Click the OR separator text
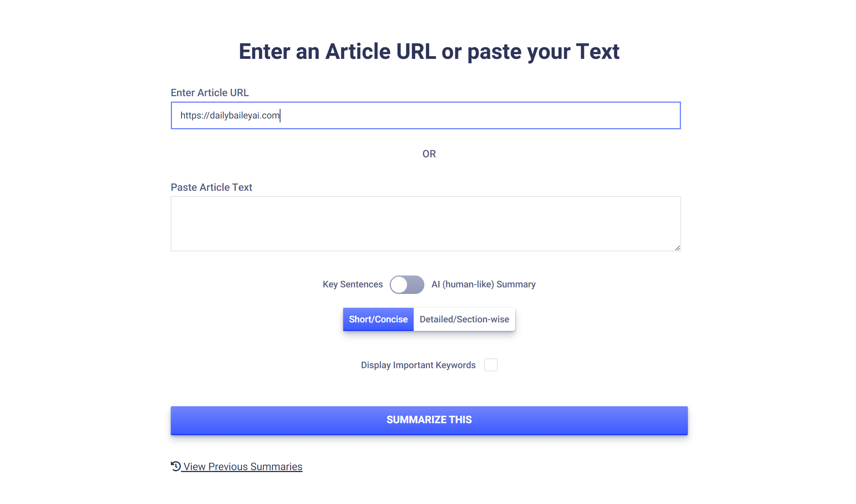Viewport: 856px width, 504px height. pos(429,154)
